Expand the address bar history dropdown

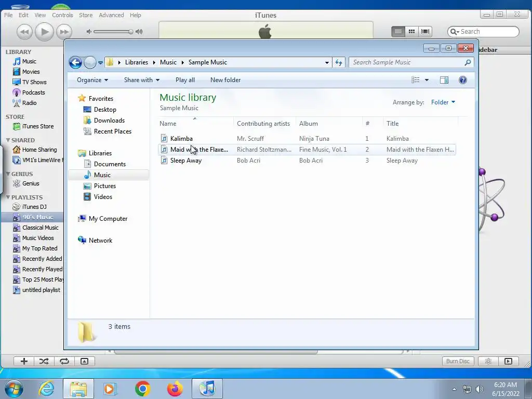click(327, 62)
